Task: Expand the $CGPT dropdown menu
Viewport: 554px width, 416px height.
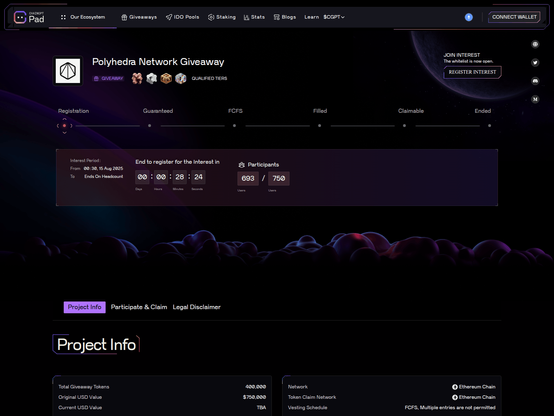Action: pyautogui.click(x=334, y=17)
